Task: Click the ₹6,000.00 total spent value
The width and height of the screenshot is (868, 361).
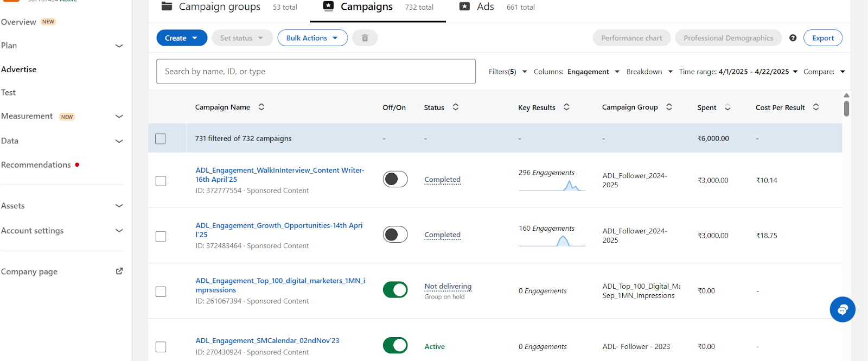Action: coord(713,138)
